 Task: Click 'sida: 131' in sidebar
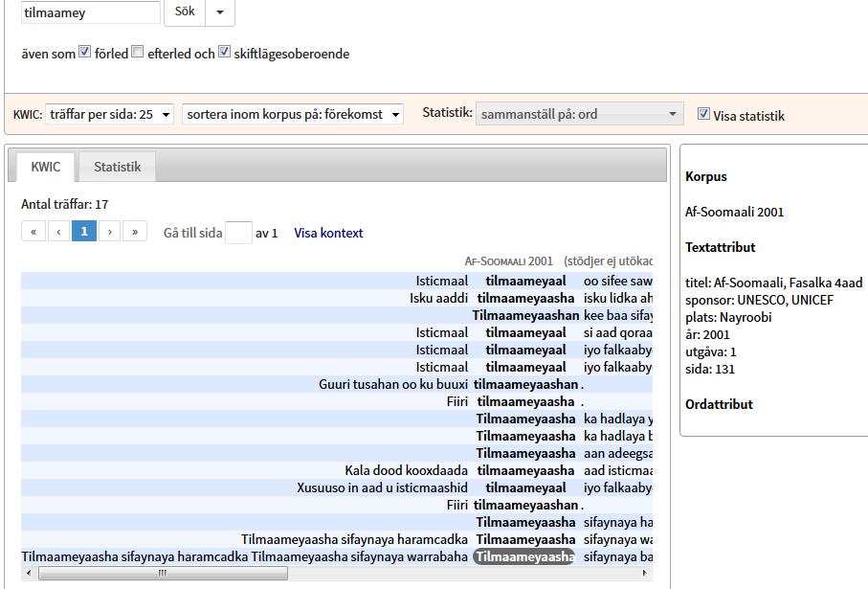pos(710,369)
